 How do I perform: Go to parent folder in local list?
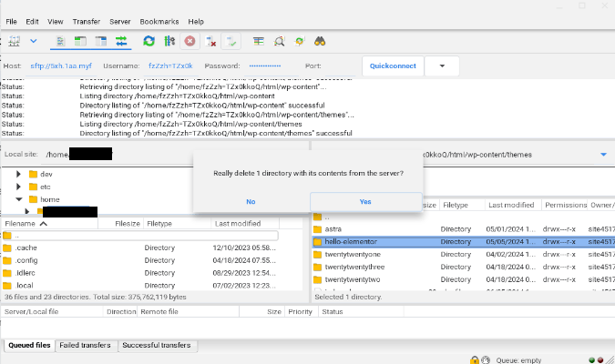139,236
